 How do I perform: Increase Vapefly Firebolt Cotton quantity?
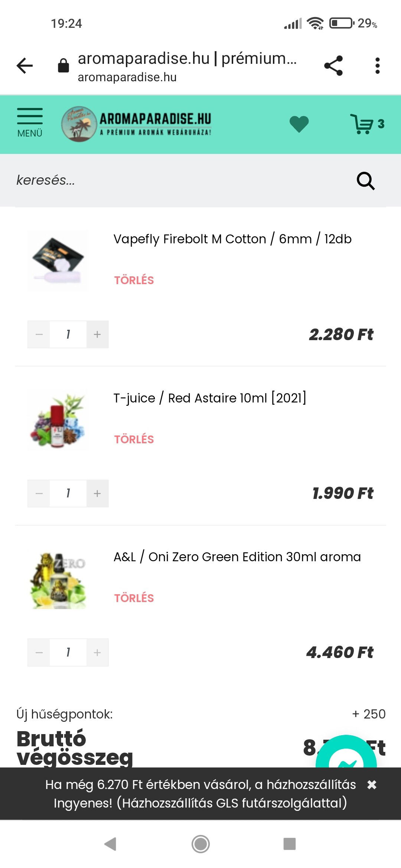[x=97, y=335]
